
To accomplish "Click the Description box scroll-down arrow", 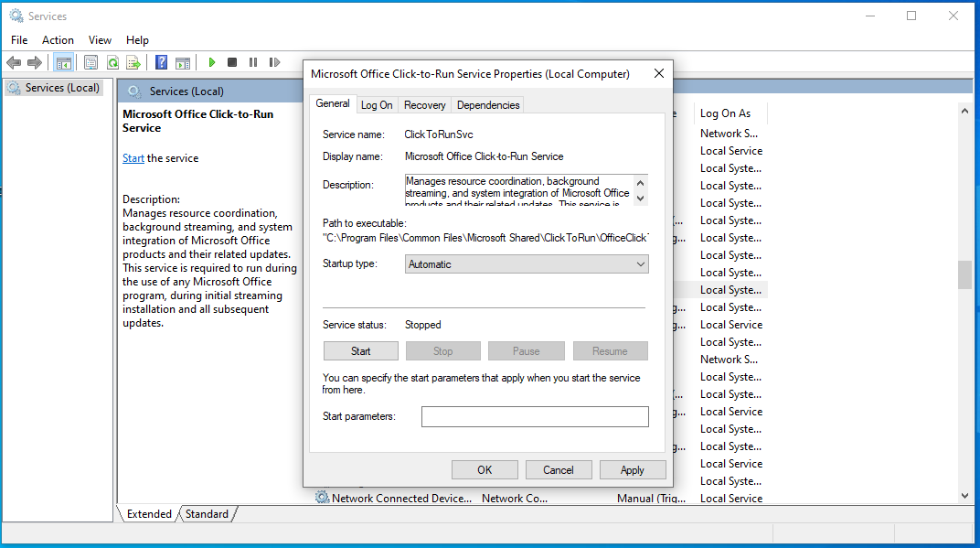I will coord(640,199).
